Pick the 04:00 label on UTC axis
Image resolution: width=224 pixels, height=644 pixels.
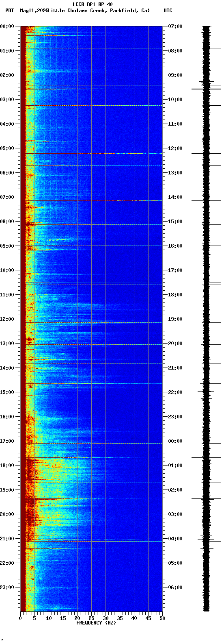point(175,539)
